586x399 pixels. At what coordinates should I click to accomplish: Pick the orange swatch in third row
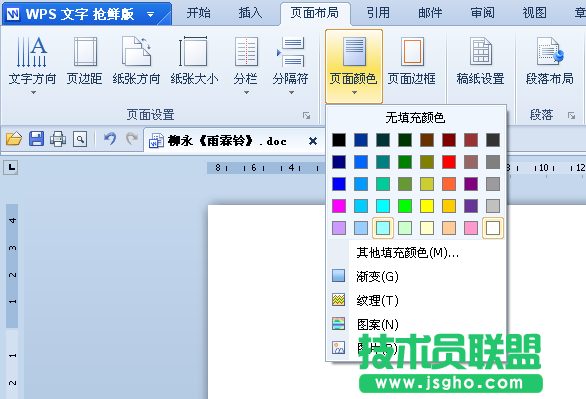449,184
